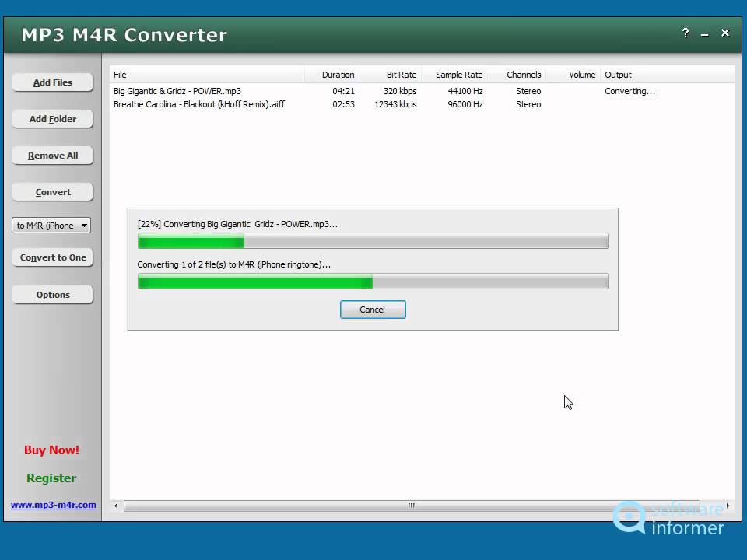Click the Channels column header
Screen dimensions: 747x560
coord(517,75)
